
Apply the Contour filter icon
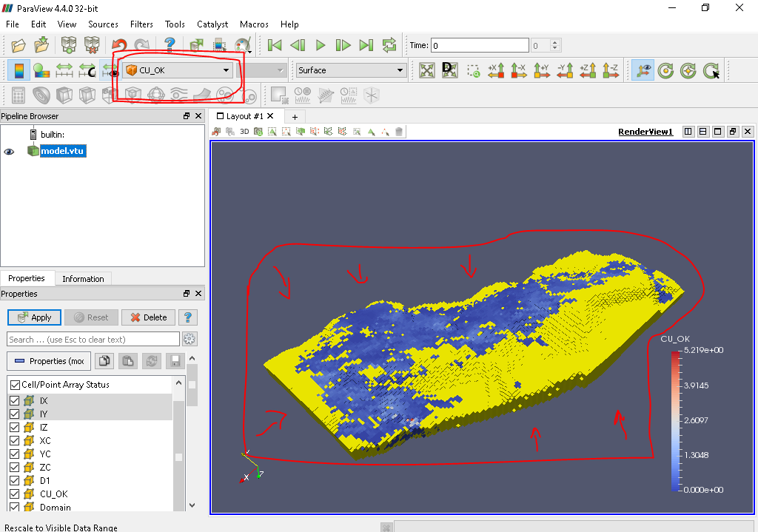point(41,95)
